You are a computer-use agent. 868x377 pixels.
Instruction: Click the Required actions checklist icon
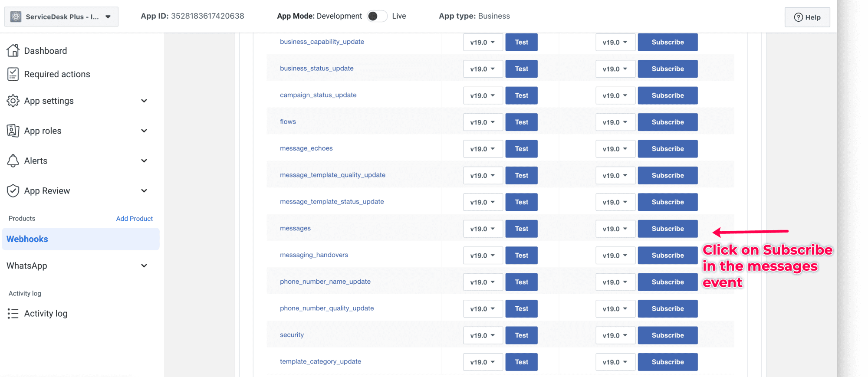pyautogui.click(x=13, y=74)
